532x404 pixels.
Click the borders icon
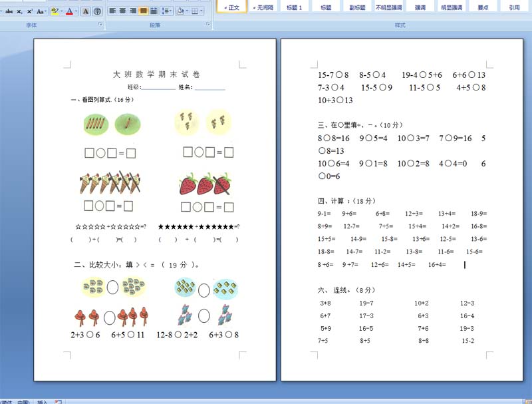(195, 11)
